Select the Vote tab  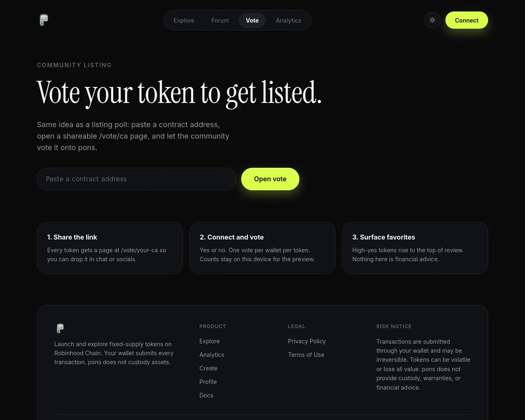[252, 20]
